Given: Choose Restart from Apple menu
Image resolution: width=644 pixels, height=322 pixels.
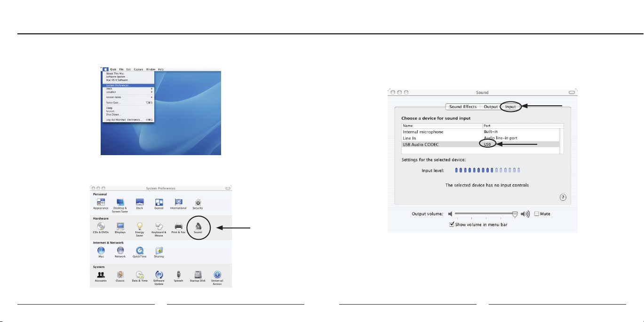Looking at the screenshot, I should click(128, 111).
